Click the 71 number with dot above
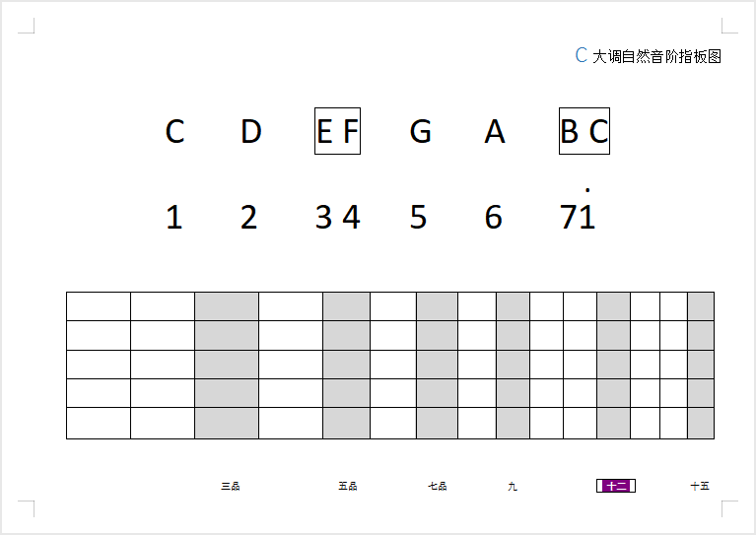The height and width of the screenshot is (535, 756). [x=578, y=211]
